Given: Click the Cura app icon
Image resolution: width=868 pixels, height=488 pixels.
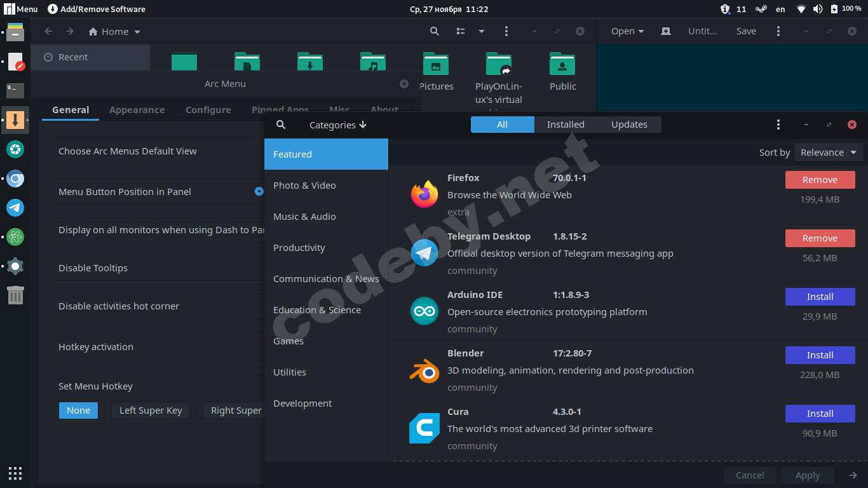Looking at the screenshot, I should coord(424,428).
